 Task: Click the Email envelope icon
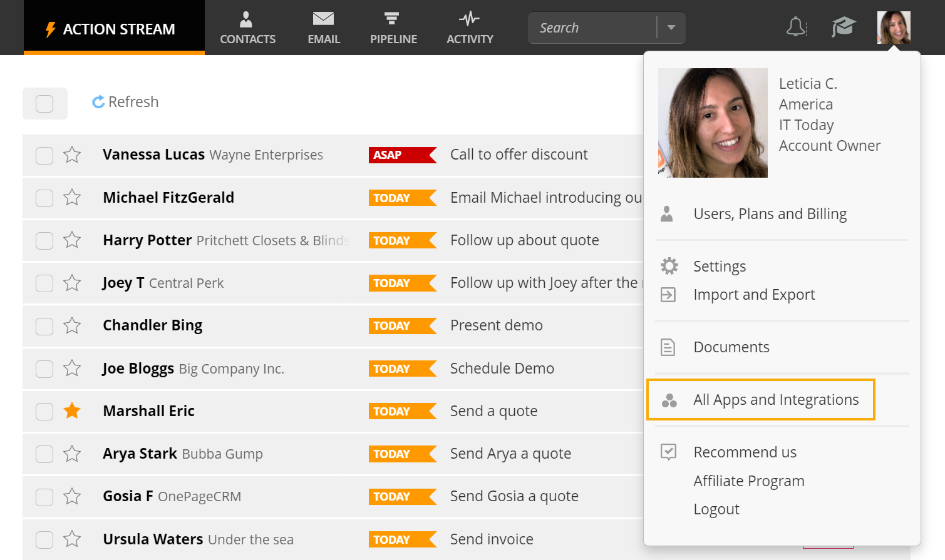[323, 19]
